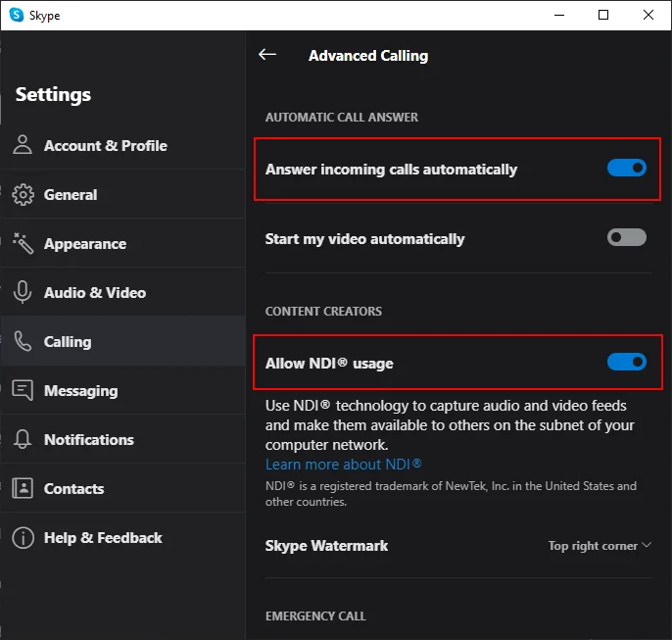672x640 pixels.
Task: Go to Appearance settings
Action: tap(123, 243)
